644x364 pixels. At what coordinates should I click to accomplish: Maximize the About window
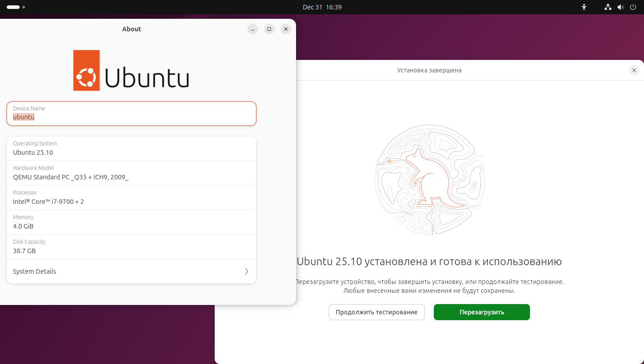[x=269, y=29]
